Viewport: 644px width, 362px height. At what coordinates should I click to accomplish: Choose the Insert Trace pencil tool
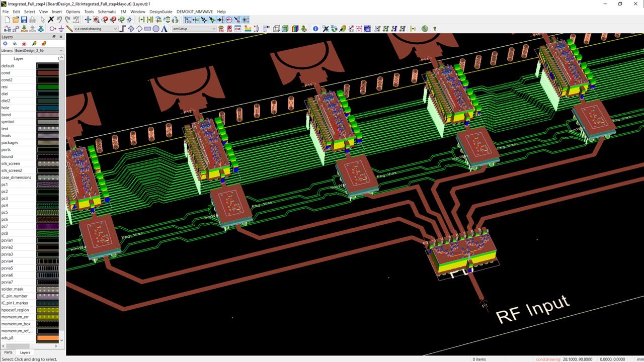69,29
